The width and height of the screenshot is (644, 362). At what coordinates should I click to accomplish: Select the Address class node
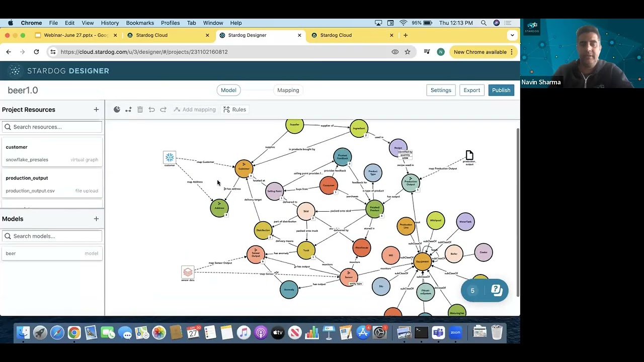pyautogui.click(x=219, y=208)
